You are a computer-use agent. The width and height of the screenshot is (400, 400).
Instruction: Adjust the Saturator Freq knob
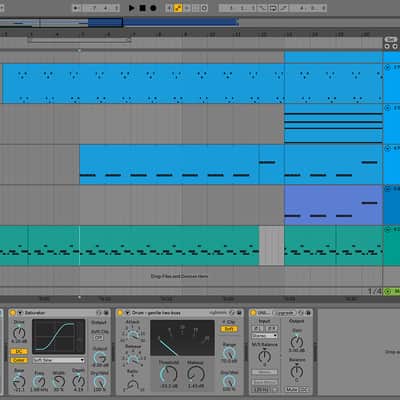39,381
